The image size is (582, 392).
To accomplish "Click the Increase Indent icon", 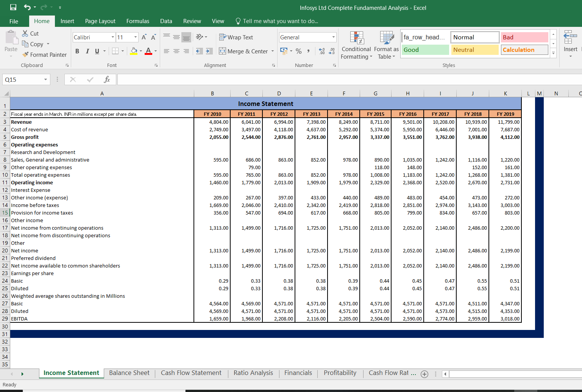I will pyautogui.click(x=209, y=51).
